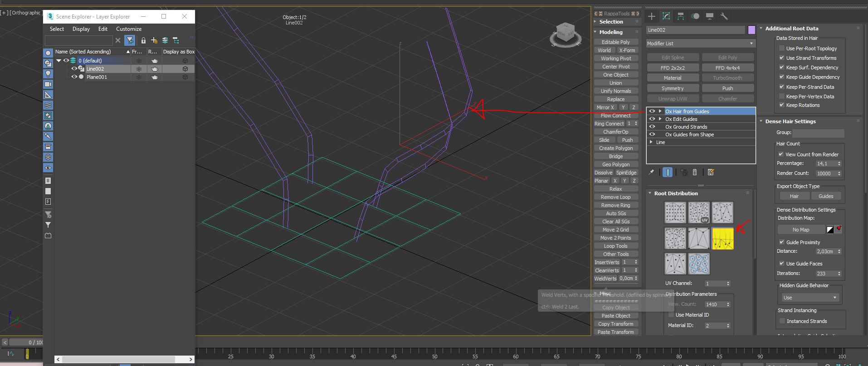Enable Use Per-Root Topology checkbox

(x=782, y=48)
